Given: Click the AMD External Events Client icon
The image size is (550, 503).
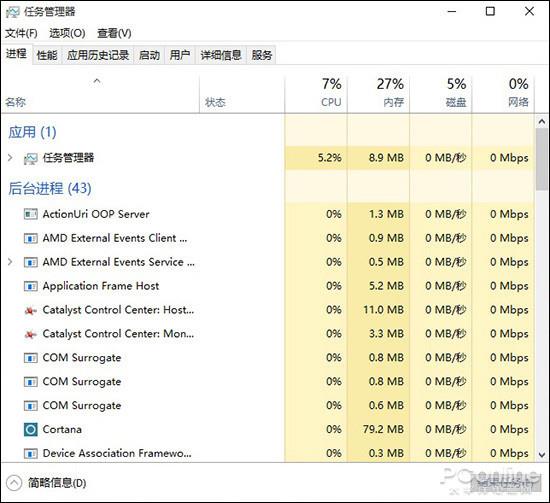Looking at the screenshot, I should 31,238.
